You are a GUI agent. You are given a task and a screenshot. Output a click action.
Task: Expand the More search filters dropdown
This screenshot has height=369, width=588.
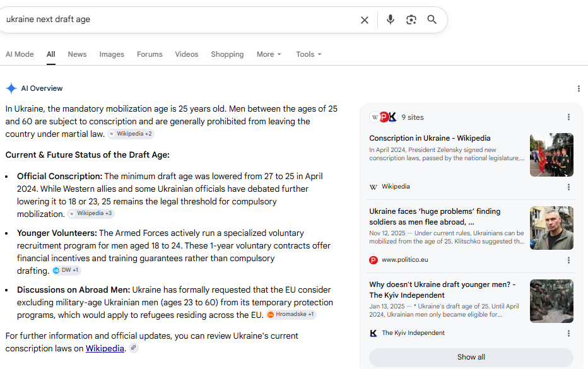click(x=269, y=54)
